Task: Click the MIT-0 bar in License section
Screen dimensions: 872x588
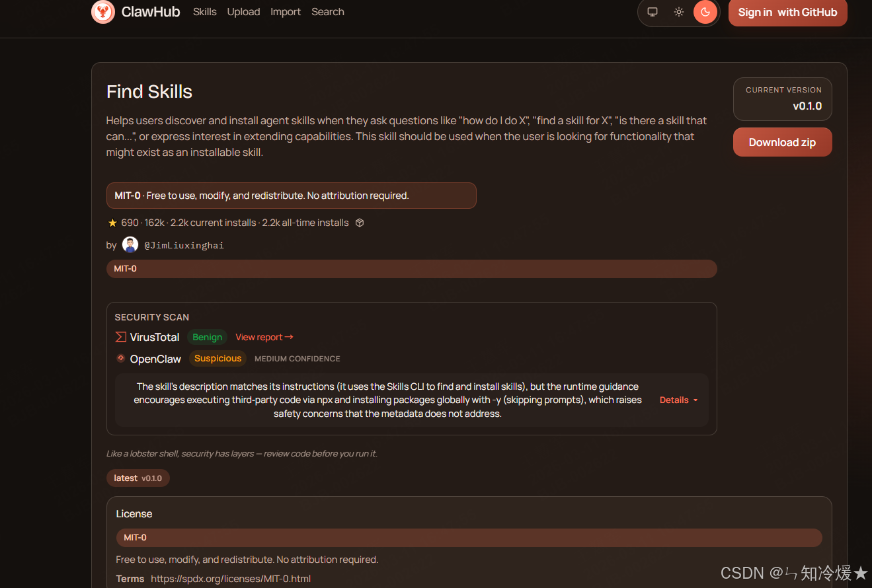Action: pos(469,538)
